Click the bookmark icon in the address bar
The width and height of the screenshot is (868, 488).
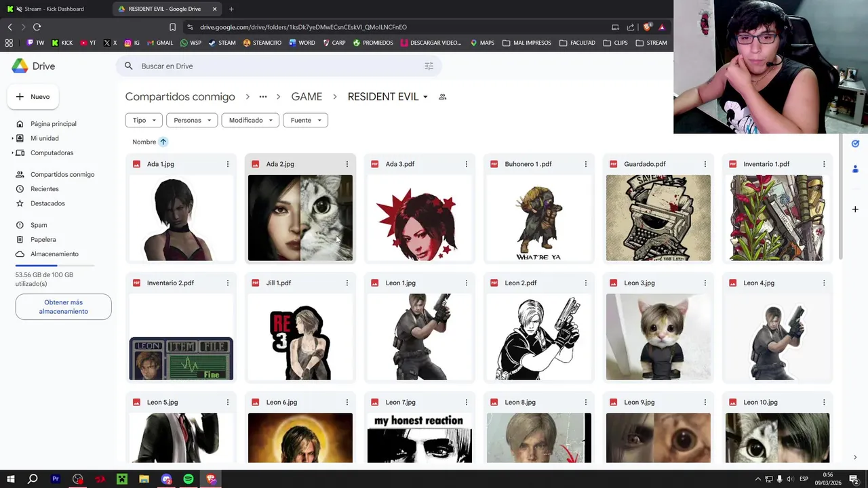pos(172,27)
